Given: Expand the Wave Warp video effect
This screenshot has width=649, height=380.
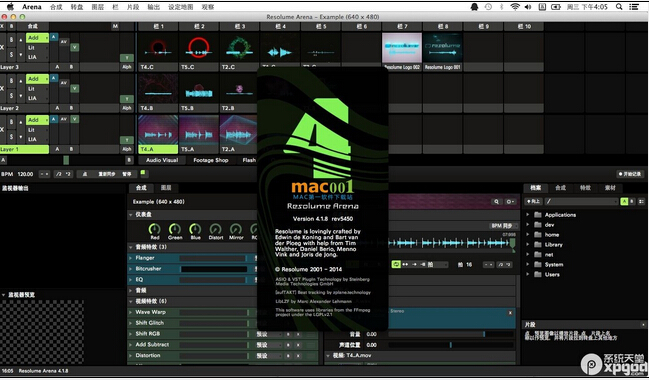Looking at the screenshot, I should (131, 312).
